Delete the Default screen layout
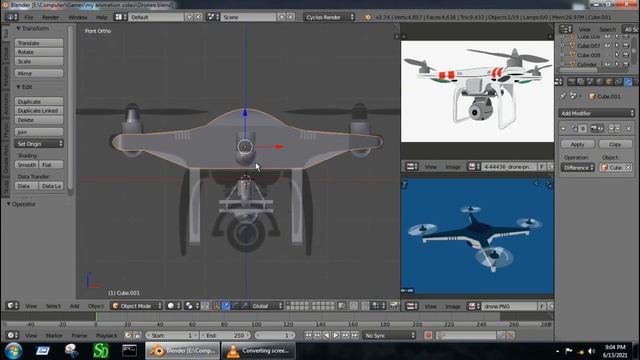 pyautogui.click(x=198, y=17)
